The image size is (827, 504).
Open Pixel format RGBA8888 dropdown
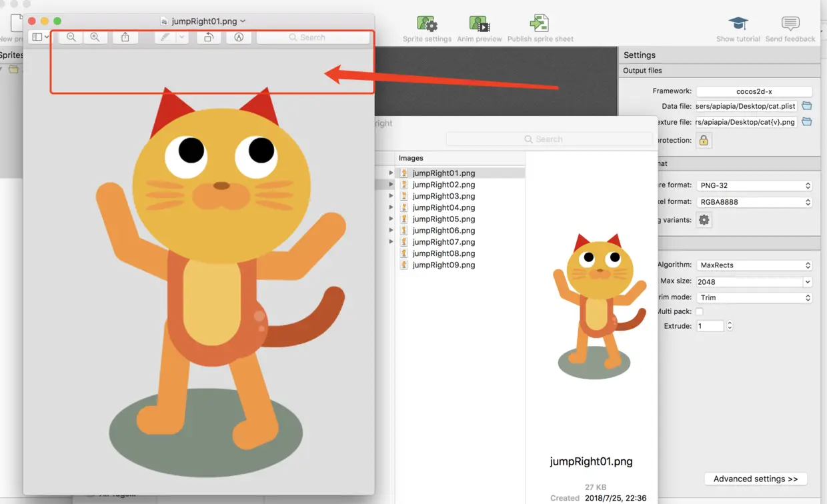click(754, 202)
